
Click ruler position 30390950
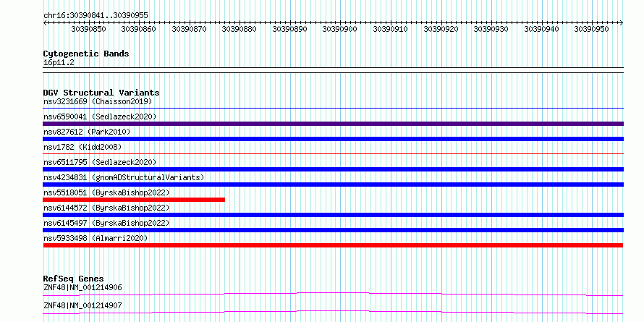click(592, 29)
